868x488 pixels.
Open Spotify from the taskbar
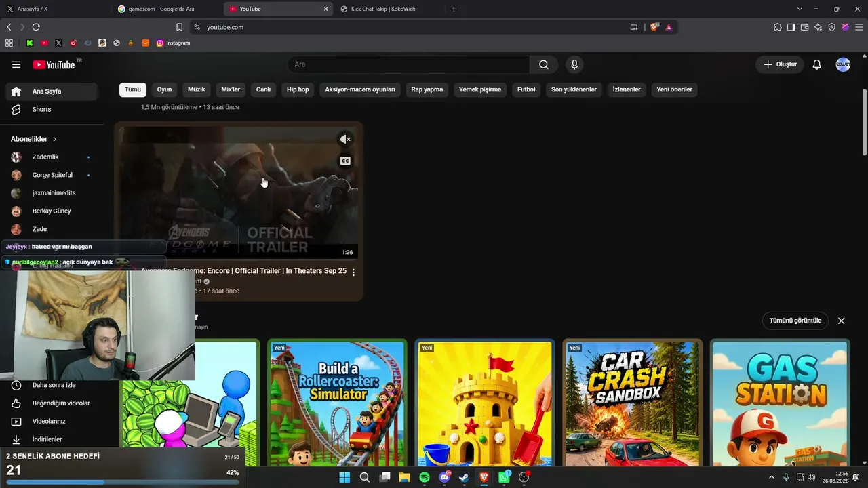click(x=425, y=477)
